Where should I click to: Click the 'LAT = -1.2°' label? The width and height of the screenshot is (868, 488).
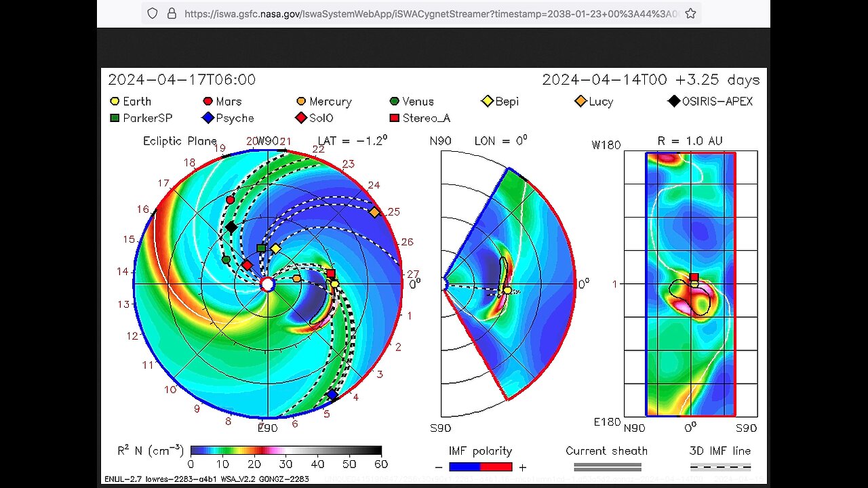tap(353, 140)
